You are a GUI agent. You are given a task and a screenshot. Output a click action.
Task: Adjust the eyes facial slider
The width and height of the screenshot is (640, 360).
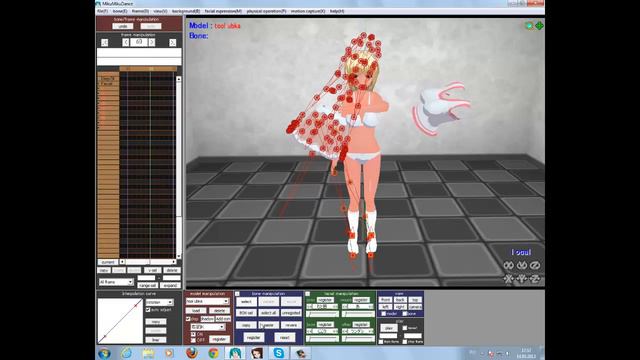pyautogui.click(x=322, y=314)
